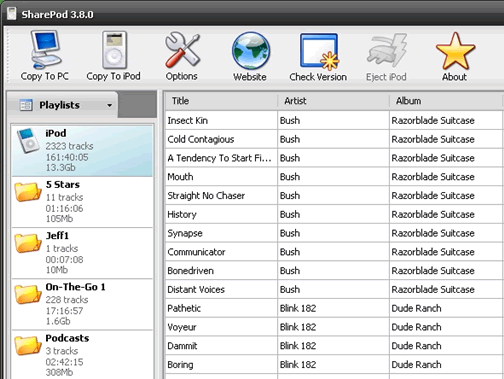Select the iPod playlist name
The width and height of the screenshot is (504, 379).
point(56,133)
